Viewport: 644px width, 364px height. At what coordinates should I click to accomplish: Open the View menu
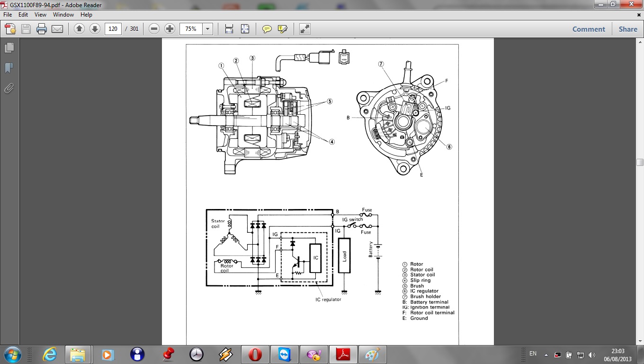[40, 15]
